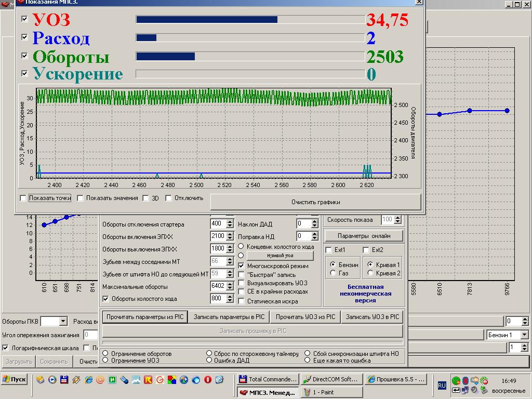This screenshot has height=399, width=532.
Task: Click Записать УОЗ в PIC button
Action: point(372,317)
